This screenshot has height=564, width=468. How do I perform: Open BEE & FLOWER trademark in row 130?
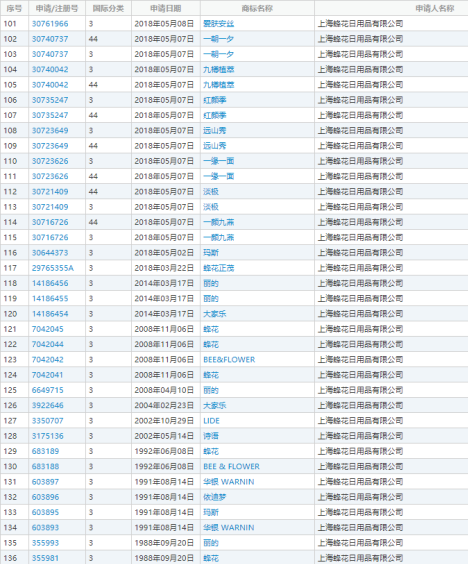(x=231, y=467)
